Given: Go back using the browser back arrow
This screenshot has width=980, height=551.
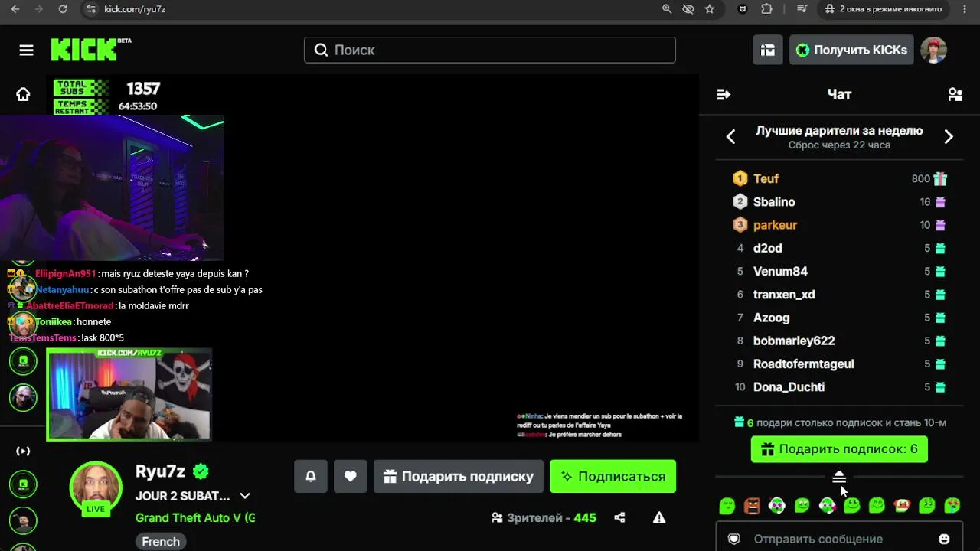Looking at the screenshot, I should pos(15,9).
